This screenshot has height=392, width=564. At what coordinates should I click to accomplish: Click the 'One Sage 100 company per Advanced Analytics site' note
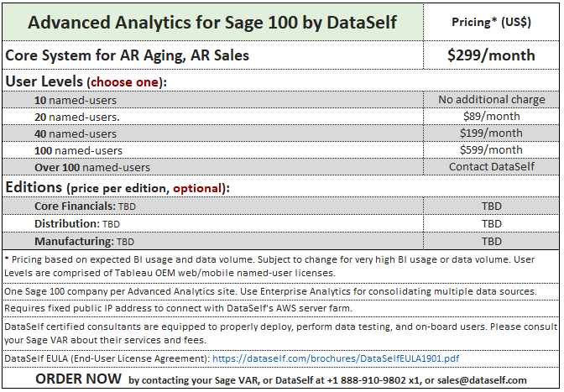pyautogui.click(x=270, y=291)
